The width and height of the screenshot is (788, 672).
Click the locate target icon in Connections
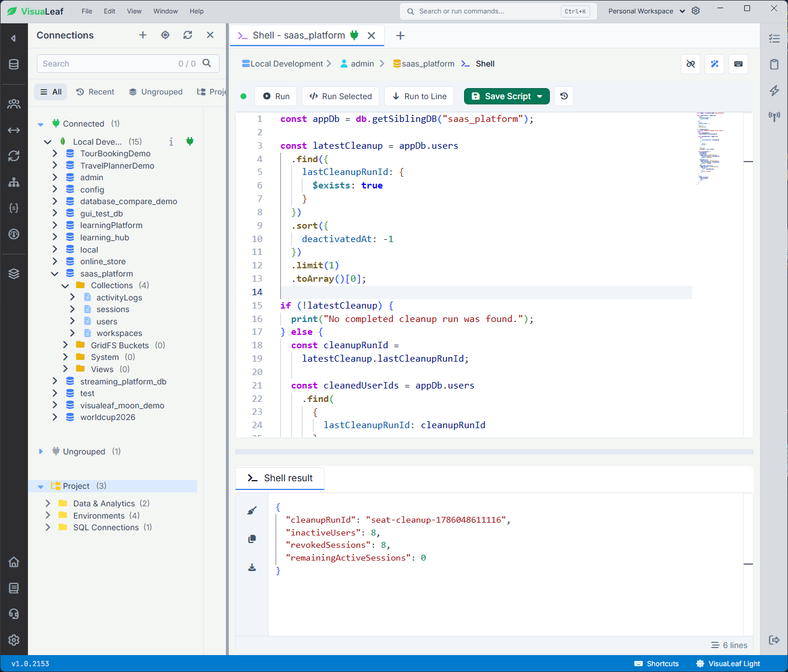pos(165,35)
